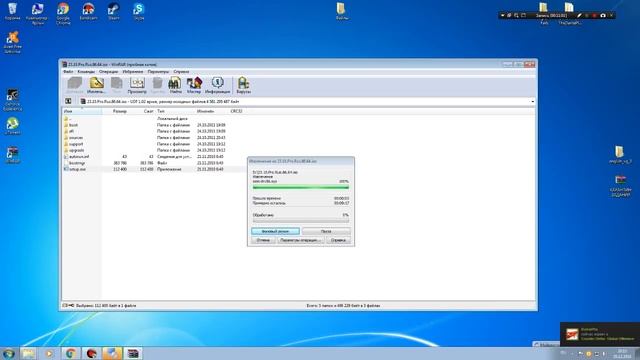
Task: Click the grayed-out Delete toolbar icon
Action: 158,85
